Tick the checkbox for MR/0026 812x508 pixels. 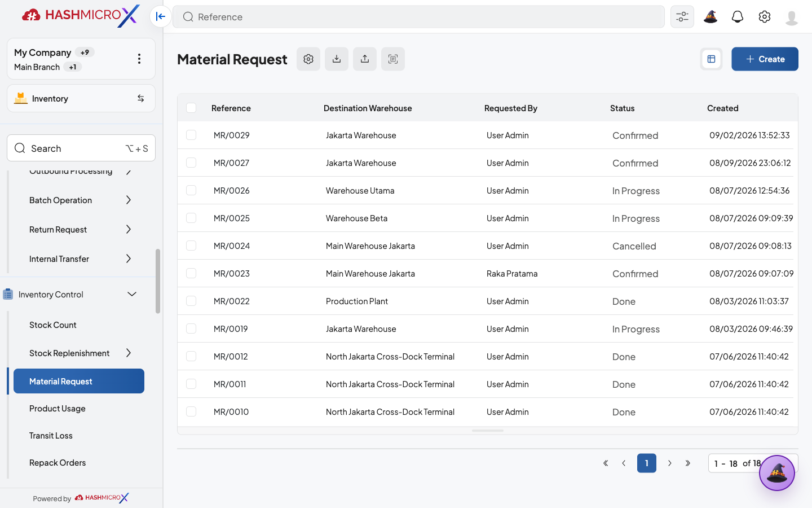[x=191, y=190]
